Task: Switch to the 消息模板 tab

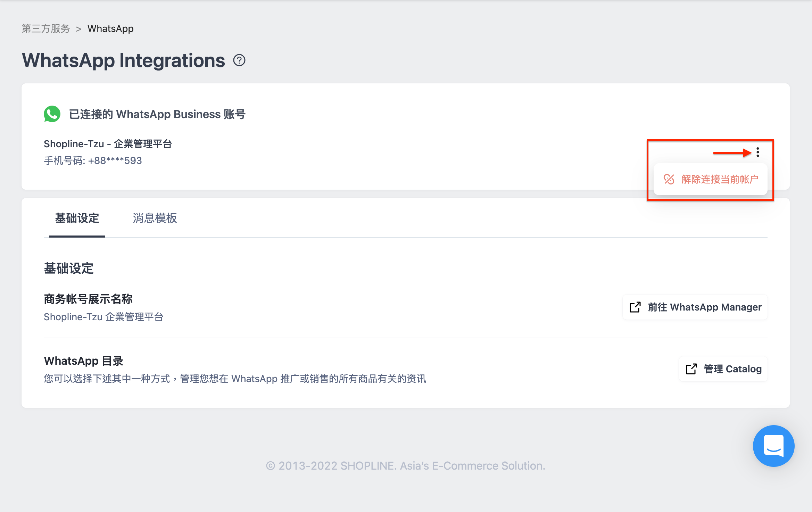Action: coord(155,218)
